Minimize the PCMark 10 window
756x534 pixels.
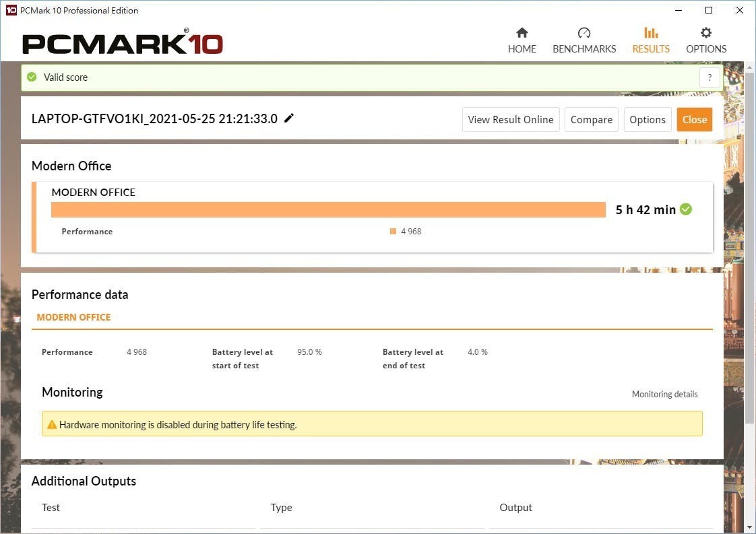coord(679,10)
